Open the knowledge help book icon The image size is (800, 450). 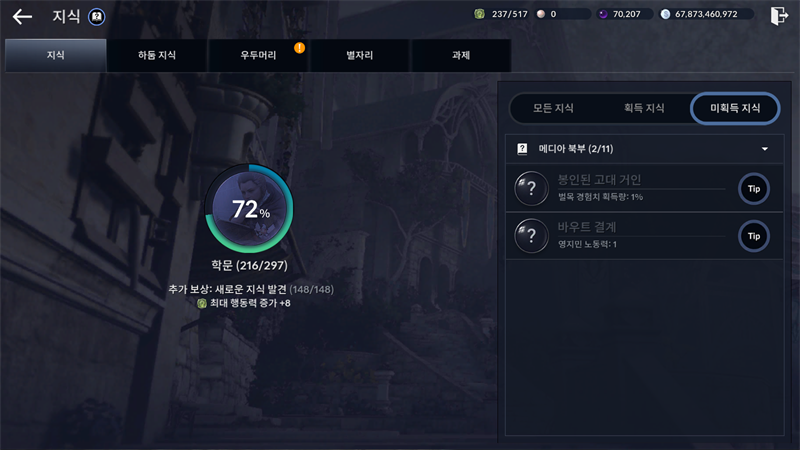click(96, 17)
